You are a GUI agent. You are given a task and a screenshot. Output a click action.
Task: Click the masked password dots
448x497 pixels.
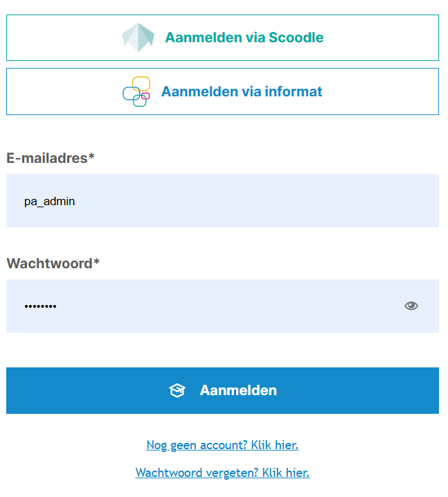[41, 306]
